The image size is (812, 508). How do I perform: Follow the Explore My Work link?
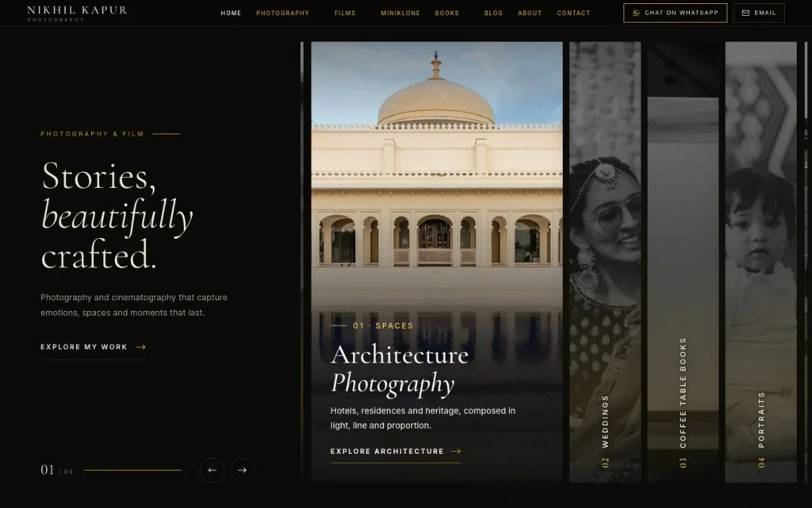[94, 347]
